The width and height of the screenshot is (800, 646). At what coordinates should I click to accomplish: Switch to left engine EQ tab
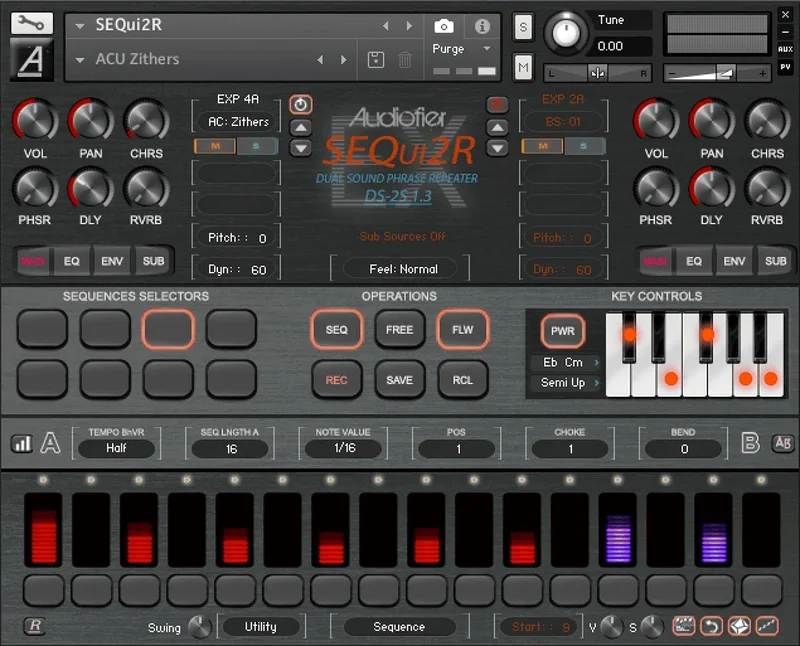coord(72,261)
